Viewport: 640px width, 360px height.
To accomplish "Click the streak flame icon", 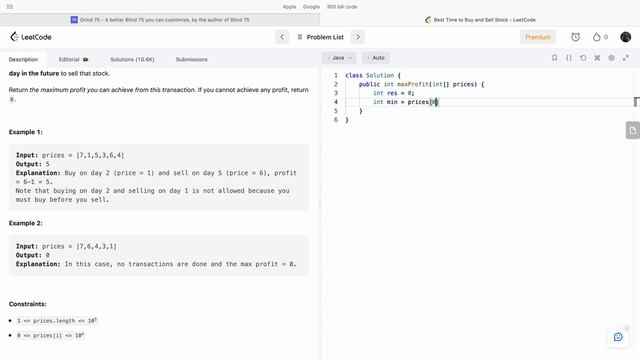I will pos(597,37).
